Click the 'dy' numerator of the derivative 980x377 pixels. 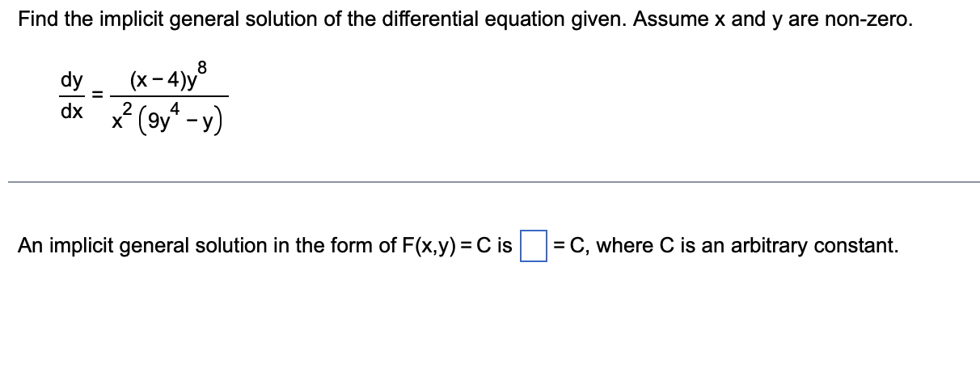pyautogui.click(x=71, y=82)
